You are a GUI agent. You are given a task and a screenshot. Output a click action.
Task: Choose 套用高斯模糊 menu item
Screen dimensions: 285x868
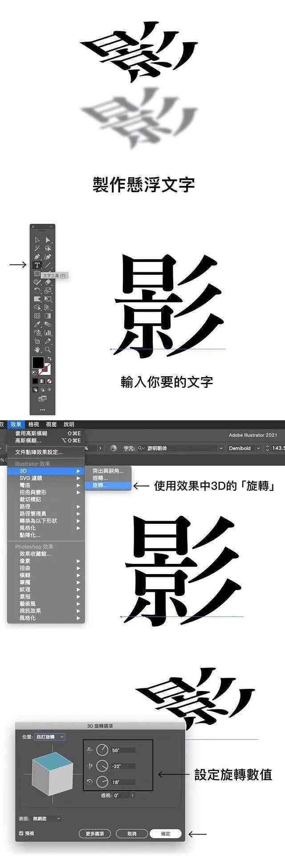(x=46, y=433)
